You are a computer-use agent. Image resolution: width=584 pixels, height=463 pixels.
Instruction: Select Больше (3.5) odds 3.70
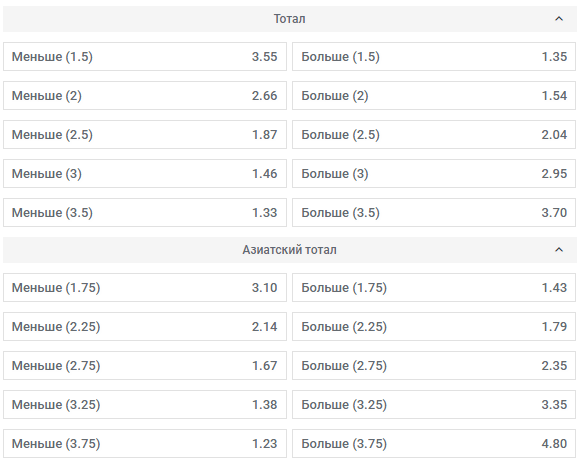pyautogui.click(x=434, y=212)
